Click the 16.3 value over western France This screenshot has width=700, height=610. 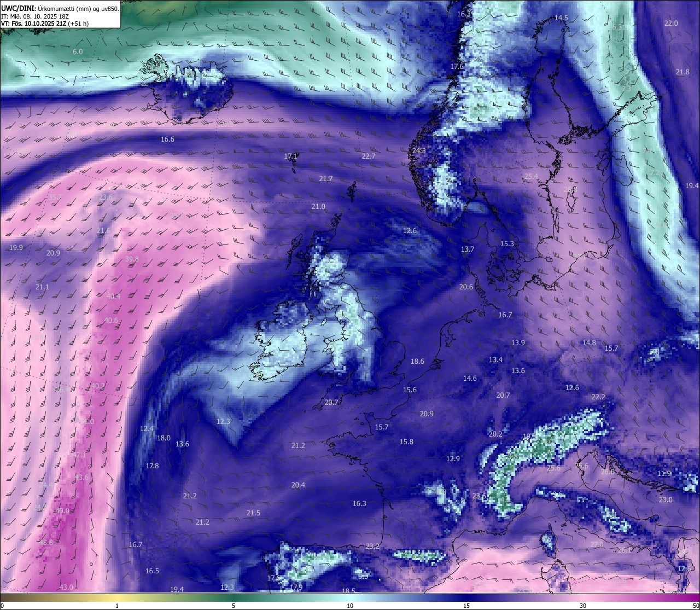(359, 504)
